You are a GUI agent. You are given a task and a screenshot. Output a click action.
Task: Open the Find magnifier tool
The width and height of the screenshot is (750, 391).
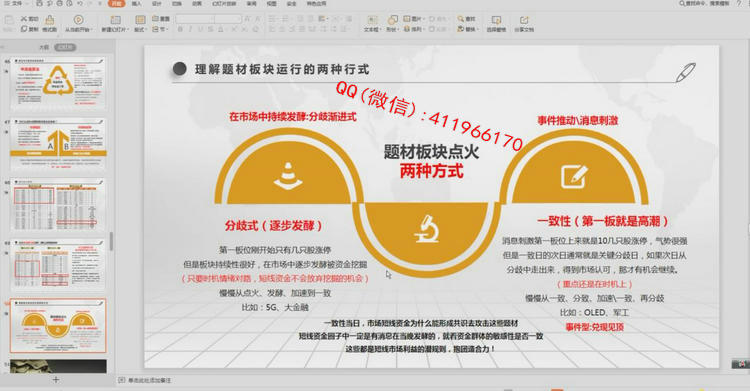[460, 19]
